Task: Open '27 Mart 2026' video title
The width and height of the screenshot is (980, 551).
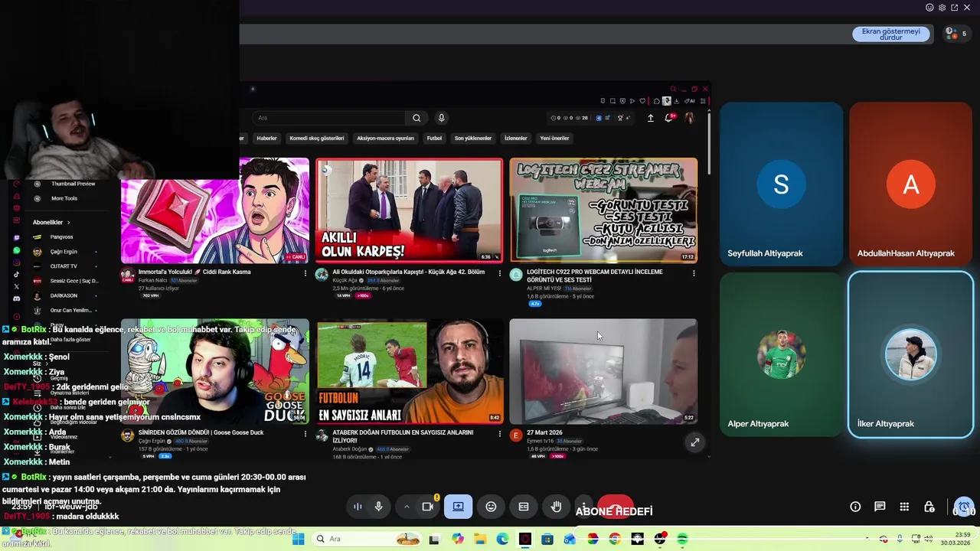Action: 544,432
